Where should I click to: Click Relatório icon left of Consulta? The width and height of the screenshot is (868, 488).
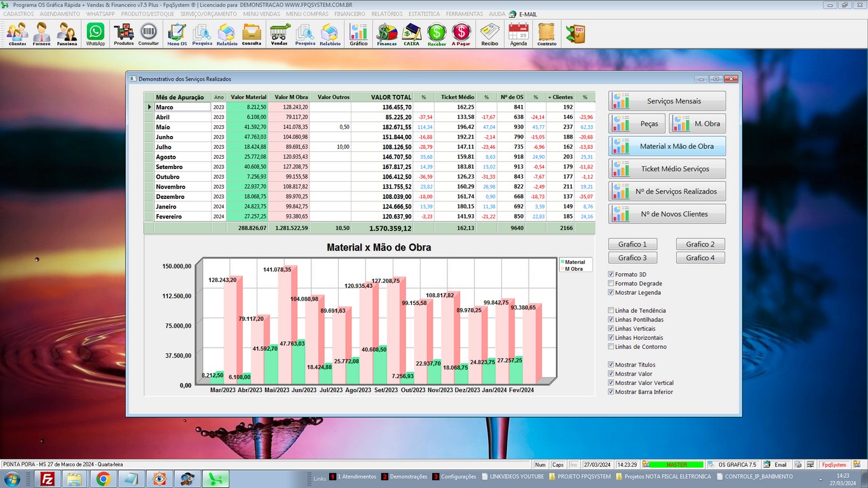click(227, 34)
